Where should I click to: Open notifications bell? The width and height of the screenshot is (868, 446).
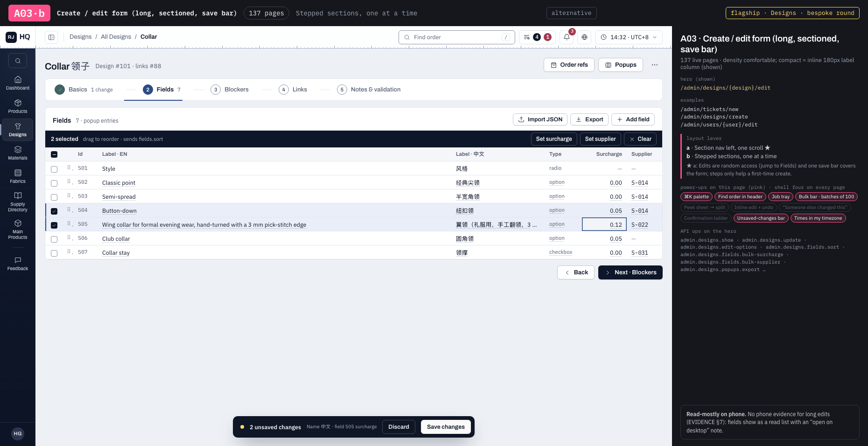pos(567,37)
